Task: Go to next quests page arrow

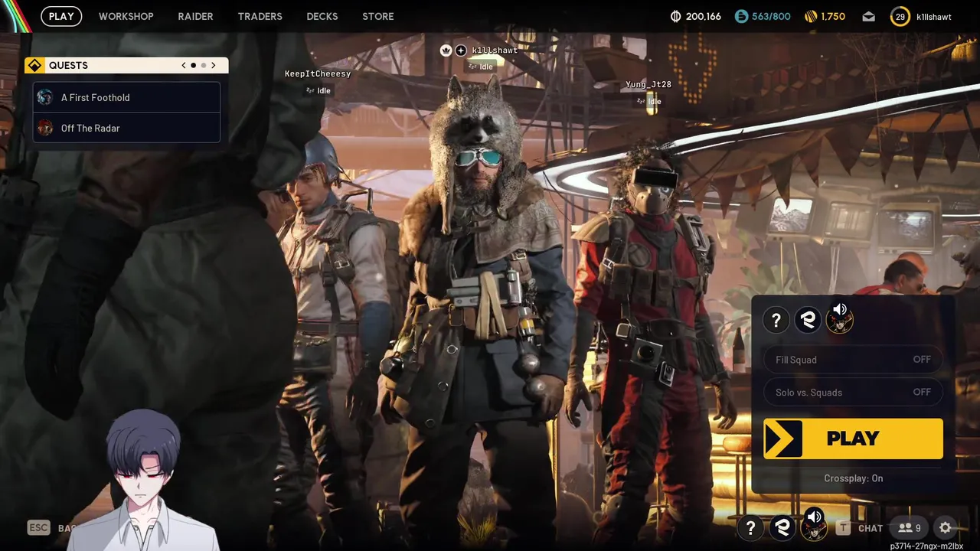Action: click(214, 65)
